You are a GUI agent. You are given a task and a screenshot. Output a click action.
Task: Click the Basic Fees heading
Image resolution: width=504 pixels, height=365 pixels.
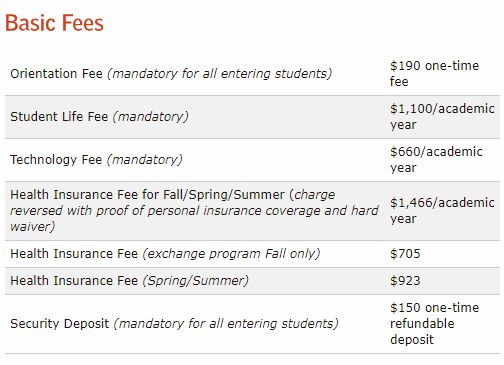coord(54,23)
